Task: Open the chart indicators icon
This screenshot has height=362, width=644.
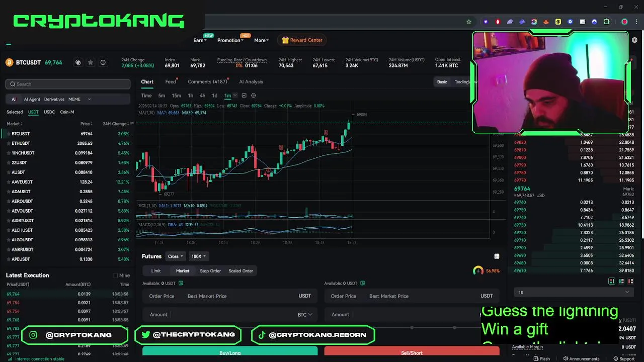Action: tap(244, 96)
